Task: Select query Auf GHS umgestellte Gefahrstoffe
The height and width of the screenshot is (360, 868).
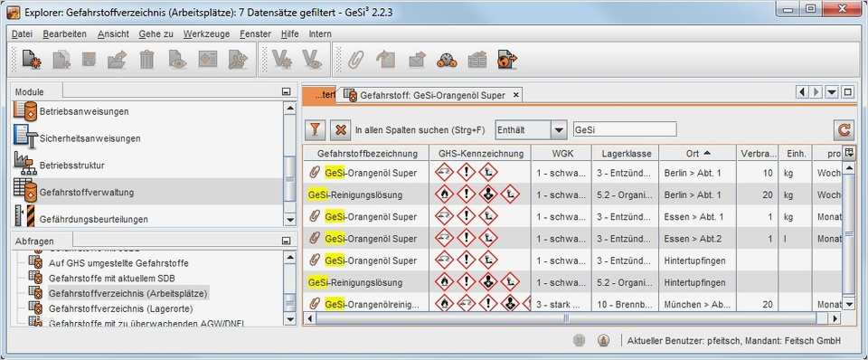Action: [118, 262]
